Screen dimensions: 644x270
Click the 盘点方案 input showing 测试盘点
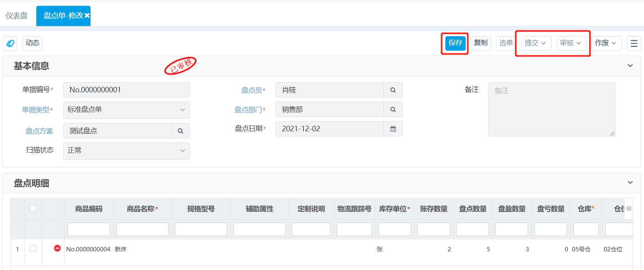[117, 131]
